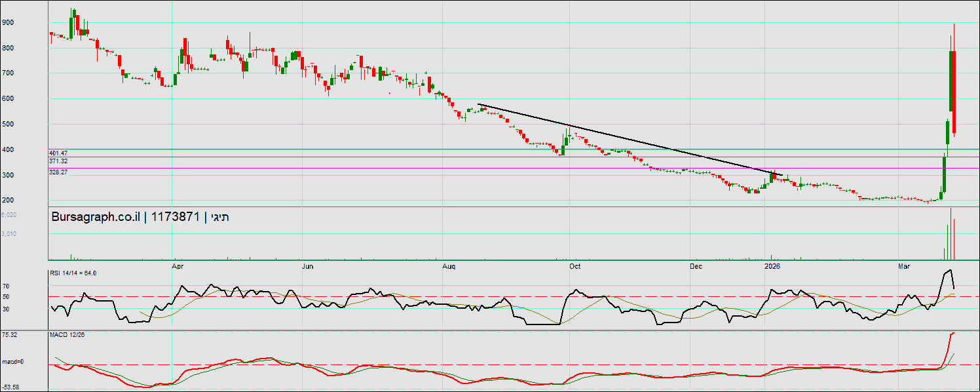Select the black descending trendline
This screenshot has width=980, height=392.
point(629,139)
